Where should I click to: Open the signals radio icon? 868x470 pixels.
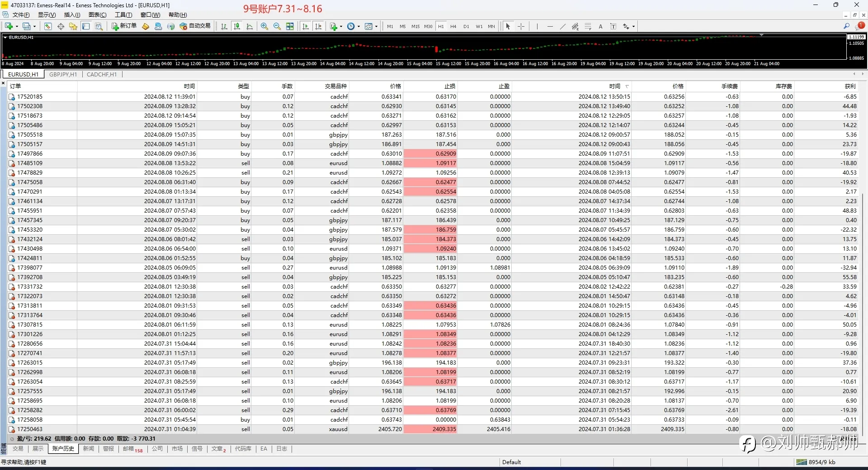coord(171,26)
